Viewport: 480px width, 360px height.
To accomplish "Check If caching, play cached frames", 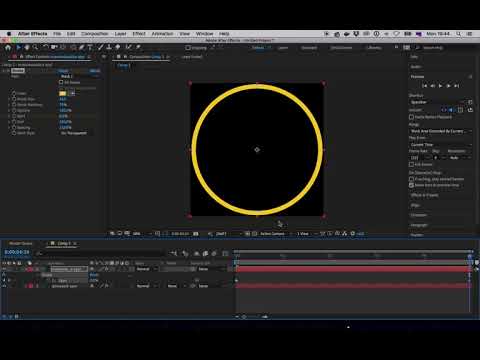I will pos(411,179).
